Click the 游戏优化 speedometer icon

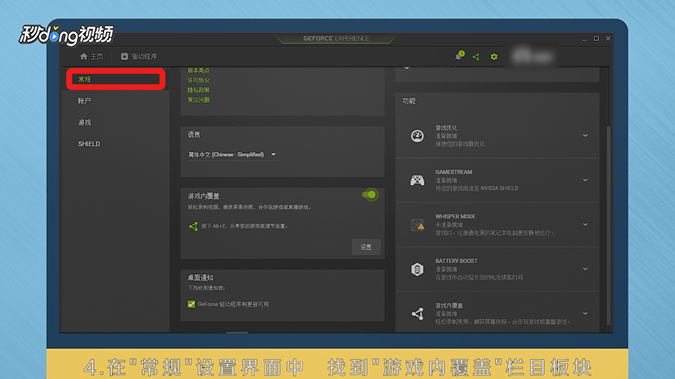point(417,136)
